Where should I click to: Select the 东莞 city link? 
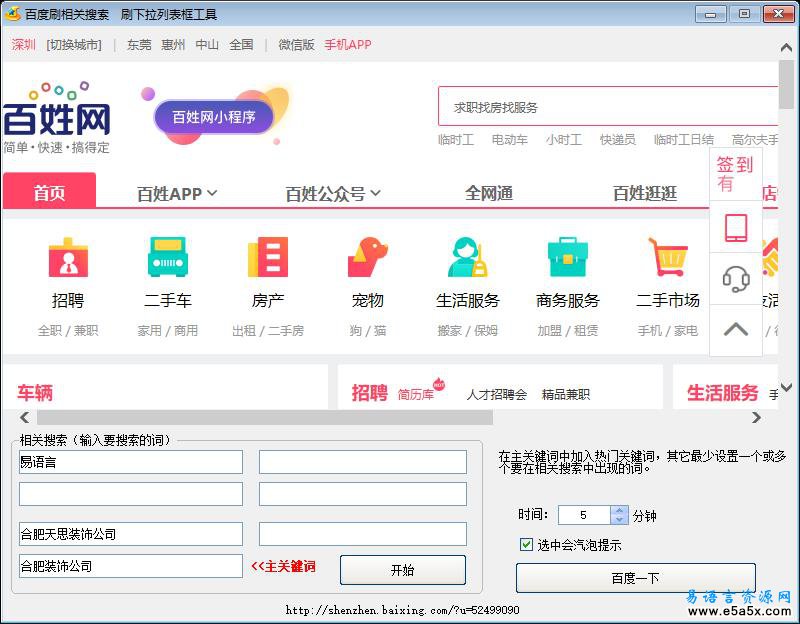(x=139, y=45)
